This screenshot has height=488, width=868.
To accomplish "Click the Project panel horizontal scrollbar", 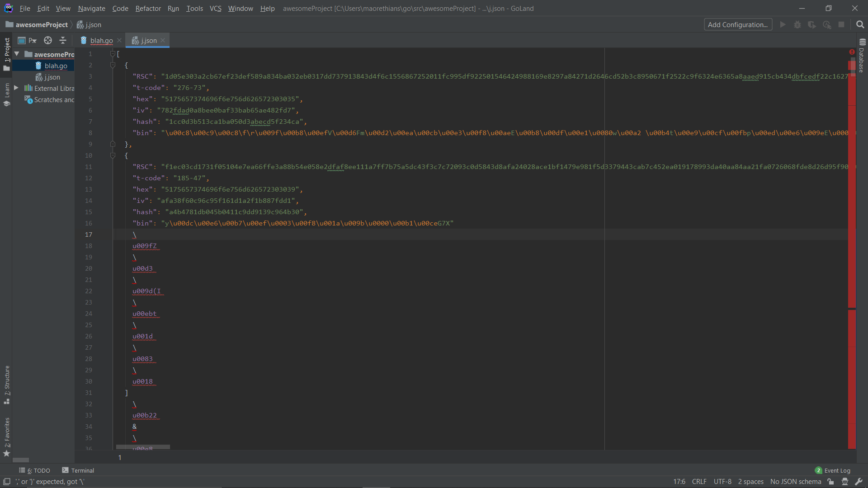I will pyautogui.click(x=21, y=460).
